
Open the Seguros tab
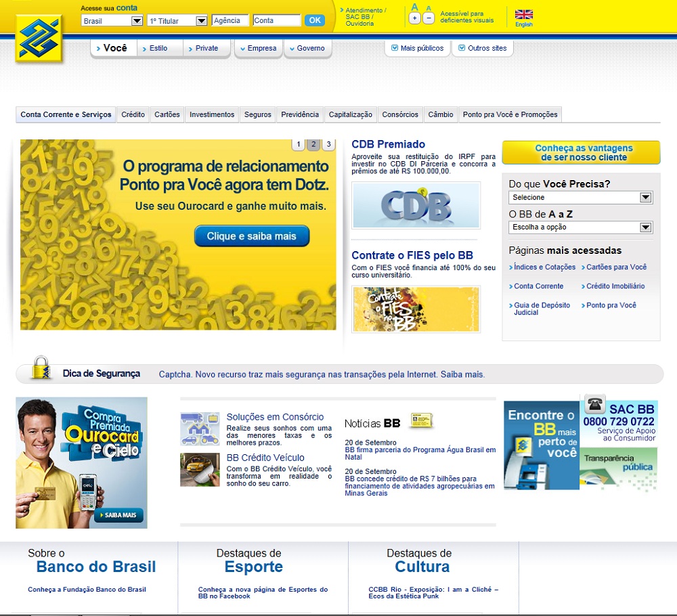pos(258,114)
